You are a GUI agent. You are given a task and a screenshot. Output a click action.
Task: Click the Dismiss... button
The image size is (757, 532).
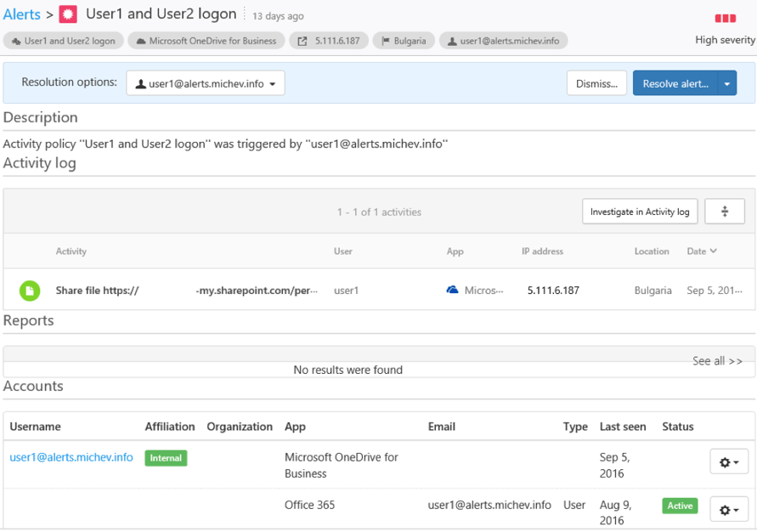[596, 83]
